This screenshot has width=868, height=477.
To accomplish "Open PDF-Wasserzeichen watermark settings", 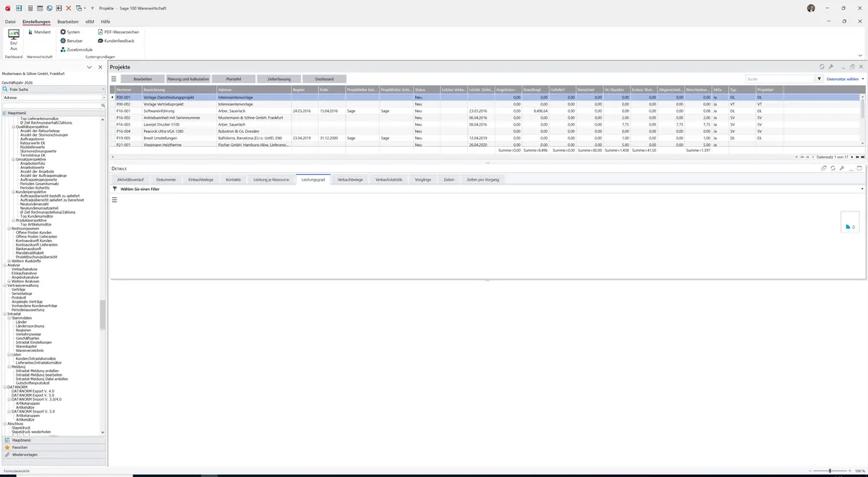I will coord(119,32).
